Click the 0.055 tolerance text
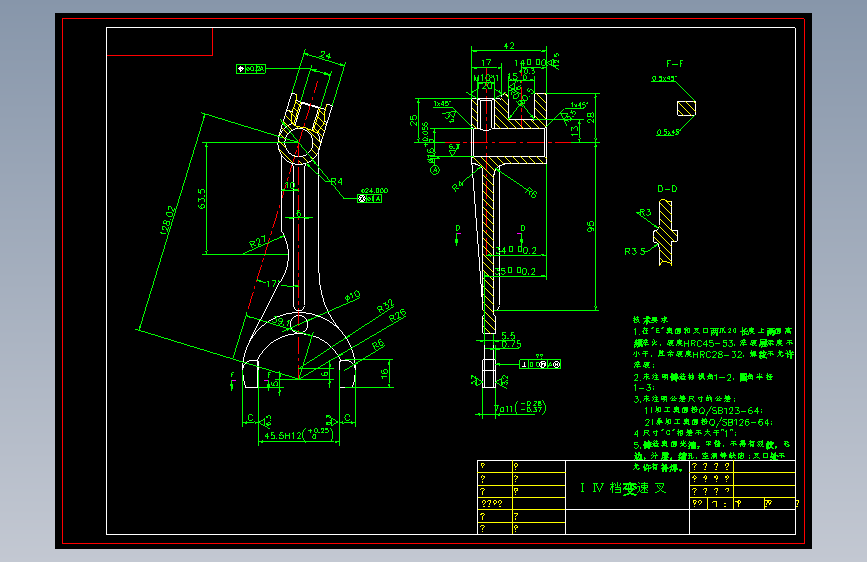The height and width of the screenshot is (562, 867). pyautogui.click(x=425, y=133)
